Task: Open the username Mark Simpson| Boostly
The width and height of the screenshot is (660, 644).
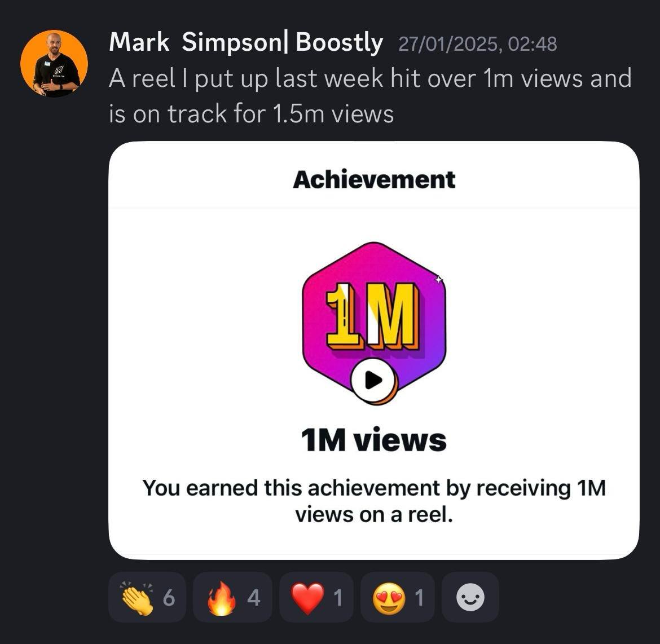Action: (x=246, y=42)
